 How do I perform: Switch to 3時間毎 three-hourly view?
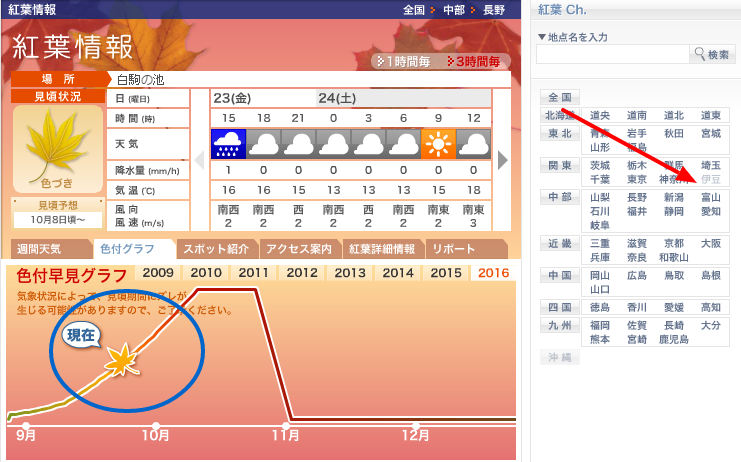tap(474, 61)
